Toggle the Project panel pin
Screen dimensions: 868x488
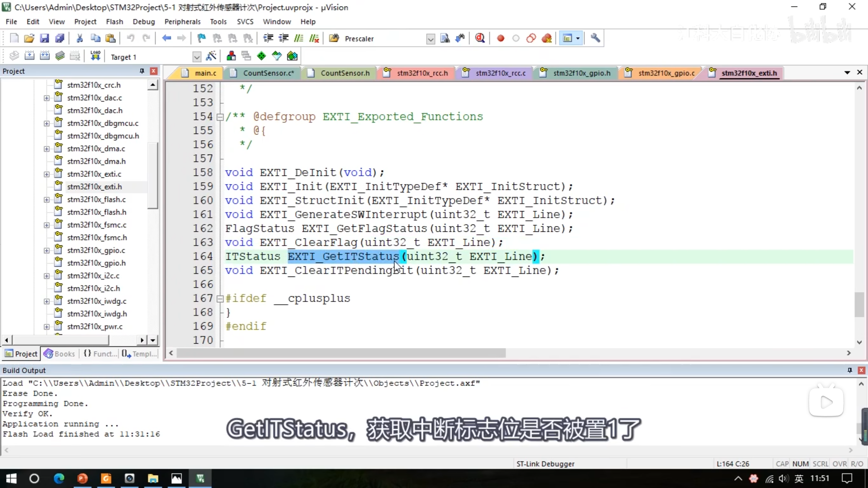pyautogui.click(x=142, y=71)
